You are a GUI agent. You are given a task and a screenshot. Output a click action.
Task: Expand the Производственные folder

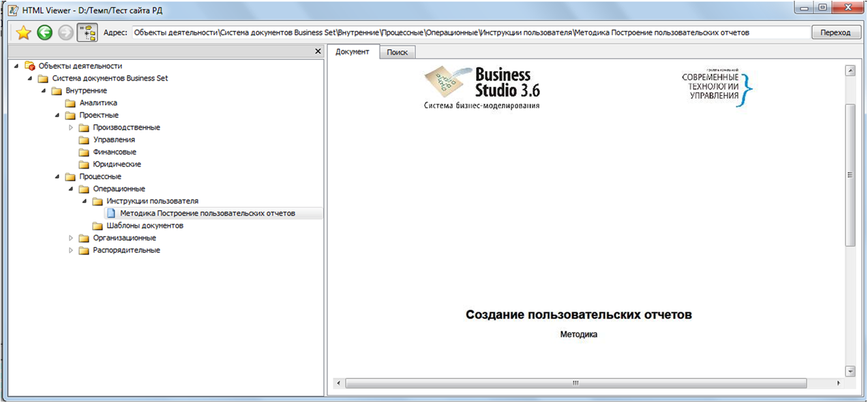pyautogui.click(x=71, y=128)
